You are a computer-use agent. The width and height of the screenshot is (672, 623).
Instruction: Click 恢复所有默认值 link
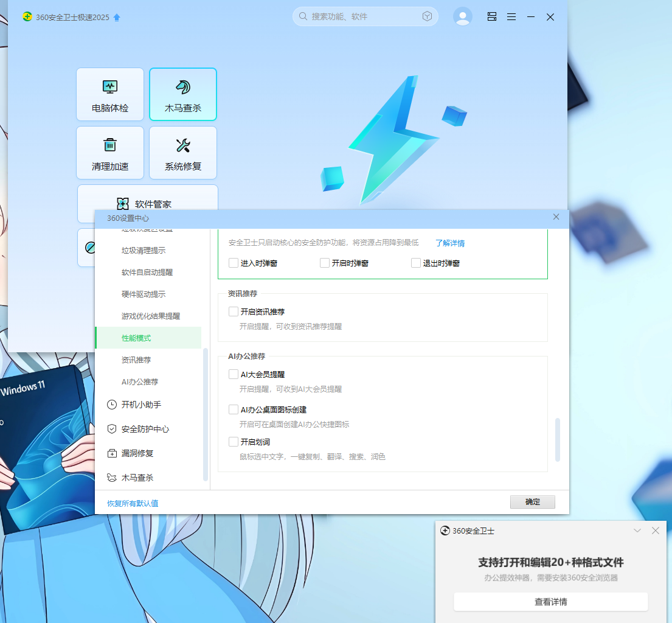pyautogui.click(x=133, y=503)
